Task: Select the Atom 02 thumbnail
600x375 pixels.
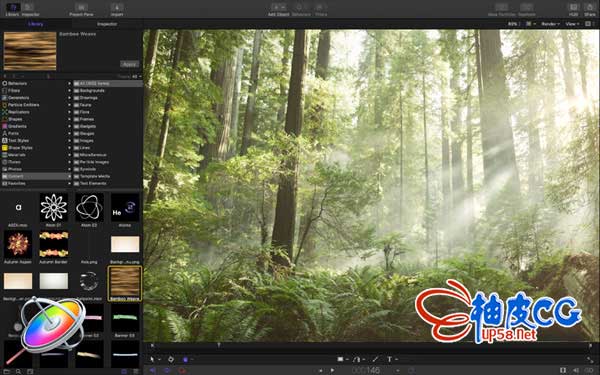Action: [x=89, y=208]
